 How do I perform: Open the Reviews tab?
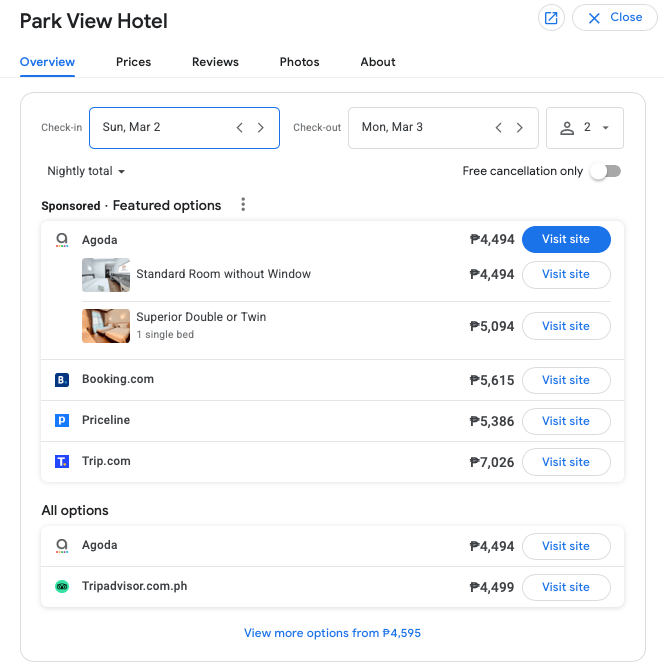215,62
